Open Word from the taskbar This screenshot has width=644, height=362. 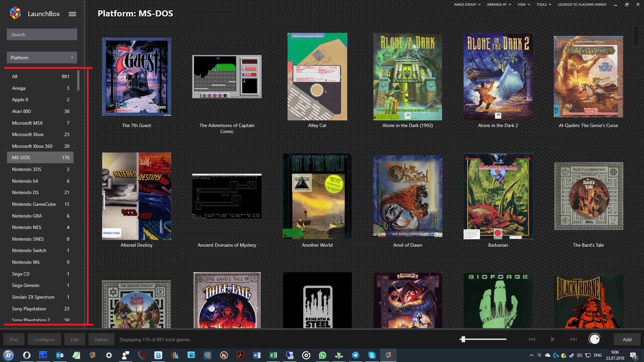[257, 355]
